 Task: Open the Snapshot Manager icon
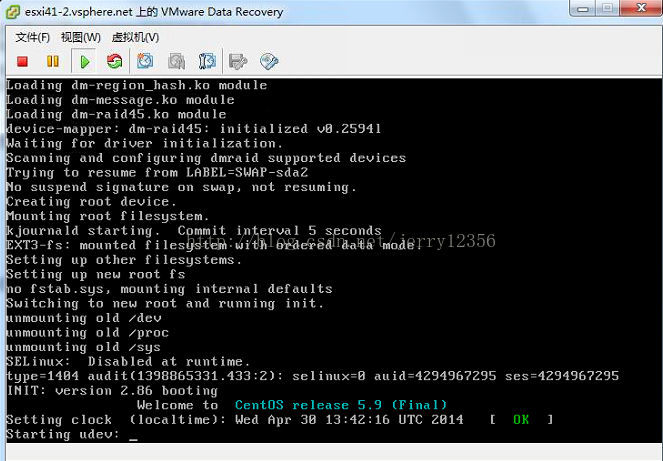point(207,62)
